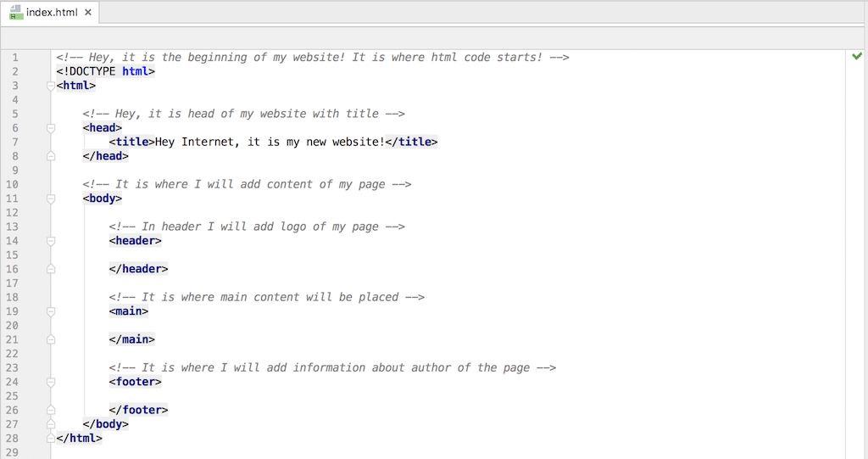Collapse the html tag fold on line 3

tap(50, 86)
